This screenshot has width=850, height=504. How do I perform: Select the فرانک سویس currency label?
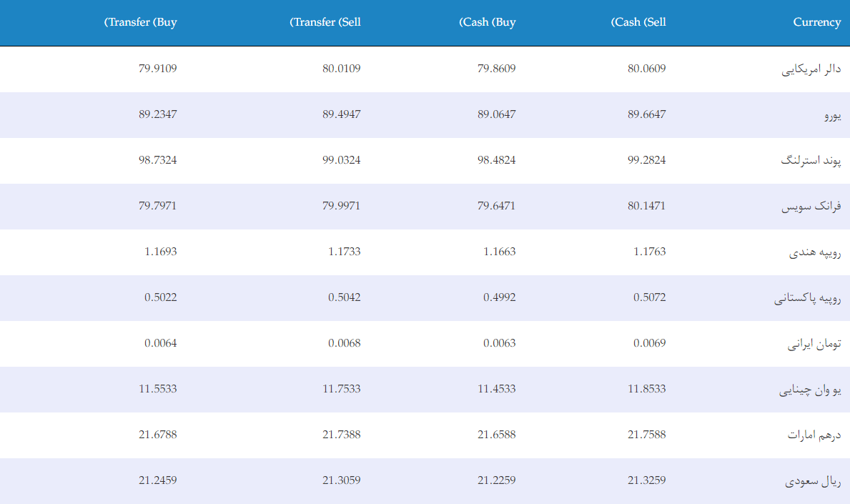(811, 207)
